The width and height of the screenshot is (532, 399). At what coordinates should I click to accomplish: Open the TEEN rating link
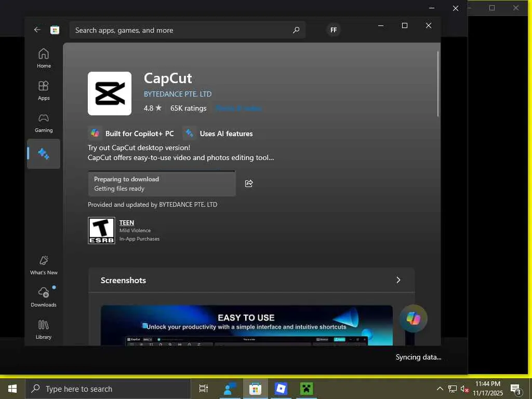[127, 222]
